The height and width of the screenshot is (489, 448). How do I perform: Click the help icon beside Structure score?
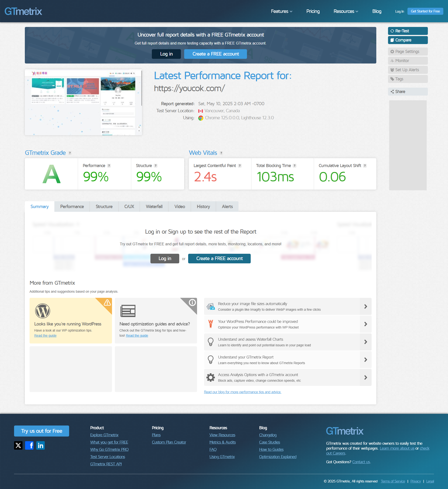pyautogui.click(x=156, y=166)
